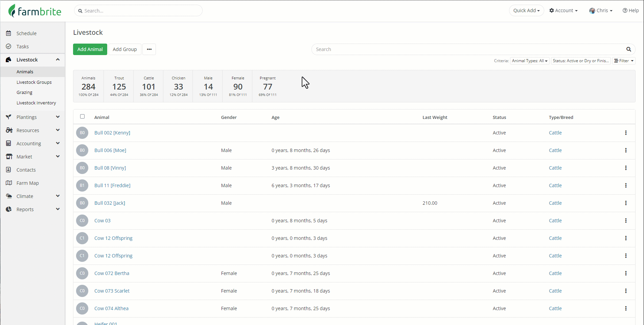Expand the Reports sidebar section
The image size is (644, 325).
pyautogui.click(x=58, y=209)
